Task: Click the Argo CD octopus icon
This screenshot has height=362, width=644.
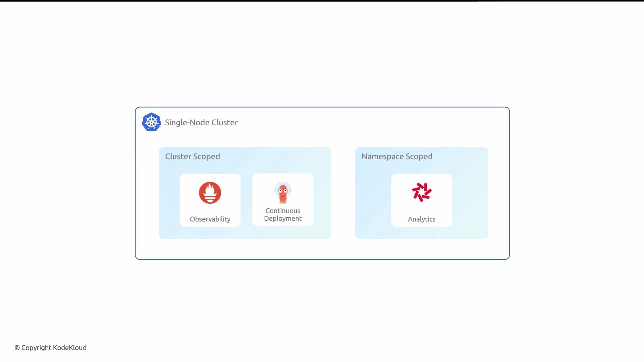Action: [283, 193]
